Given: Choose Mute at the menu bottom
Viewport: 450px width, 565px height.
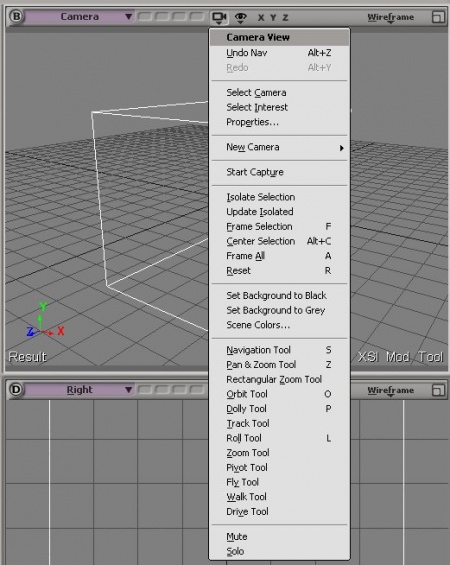Looking at the screenshot, I should pyautogui.click(x=279, y=537).
